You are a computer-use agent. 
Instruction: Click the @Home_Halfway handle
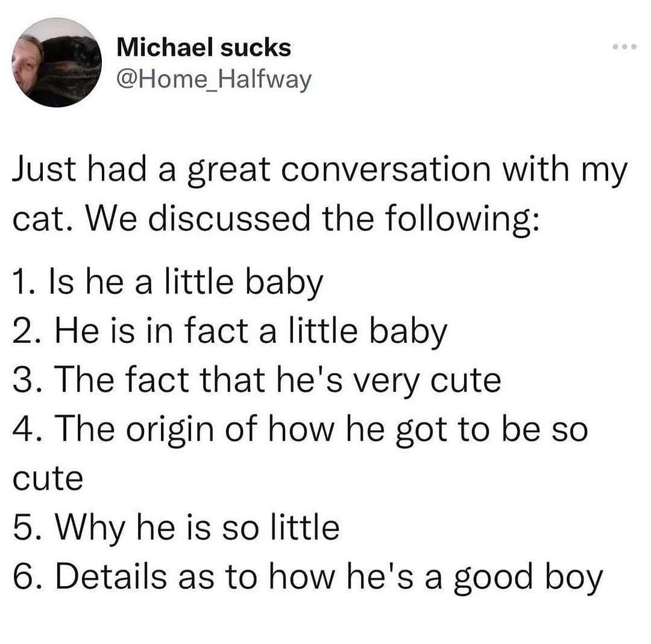pos(214,79)
